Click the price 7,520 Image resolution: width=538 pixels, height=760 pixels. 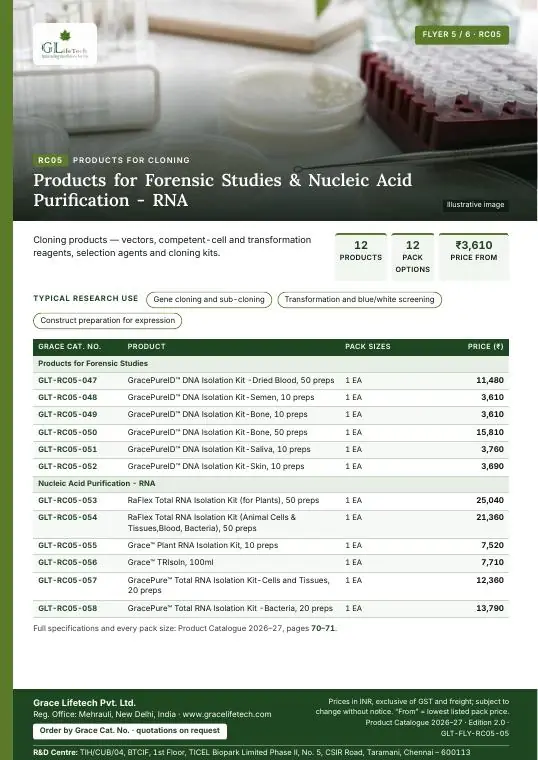point(492,545)
